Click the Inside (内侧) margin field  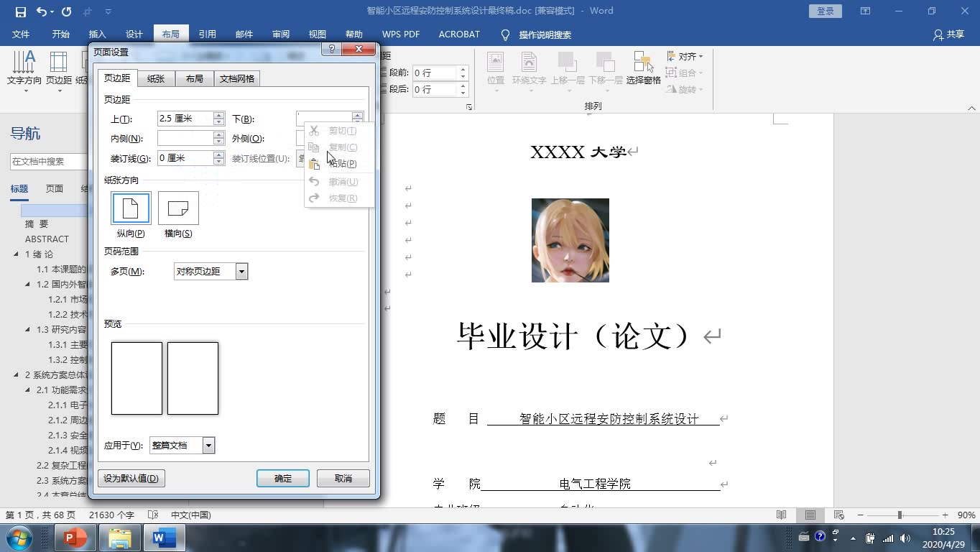point(185,138)
